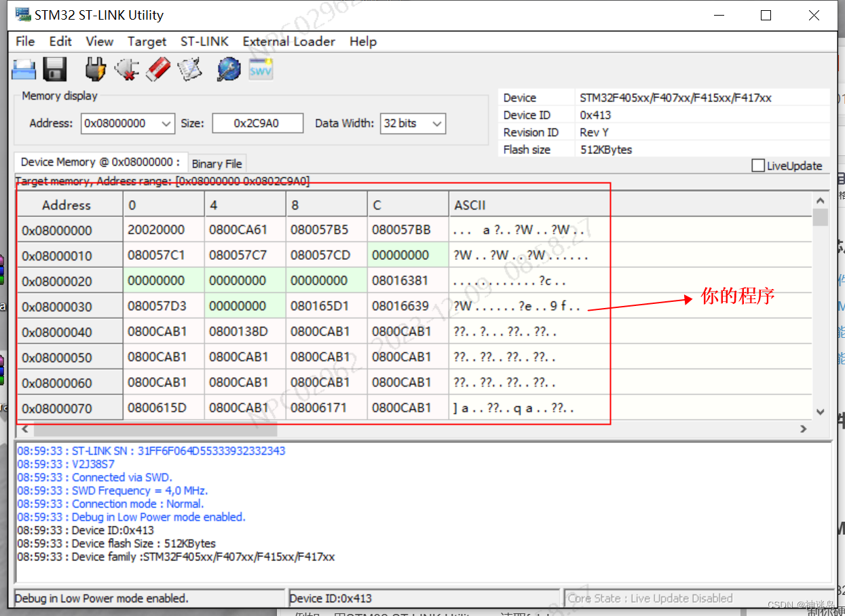Select the cell containing 080057B5
The height and width of the screenshot is (616, 845).
(326, 230)
